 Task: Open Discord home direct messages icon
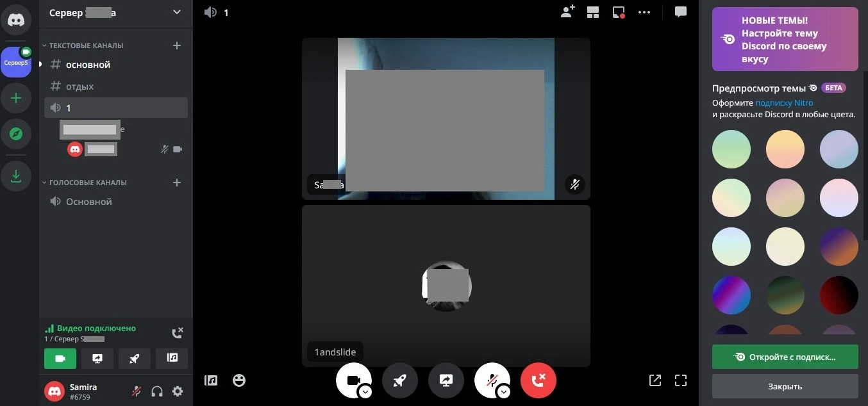(x=16, y=20)
